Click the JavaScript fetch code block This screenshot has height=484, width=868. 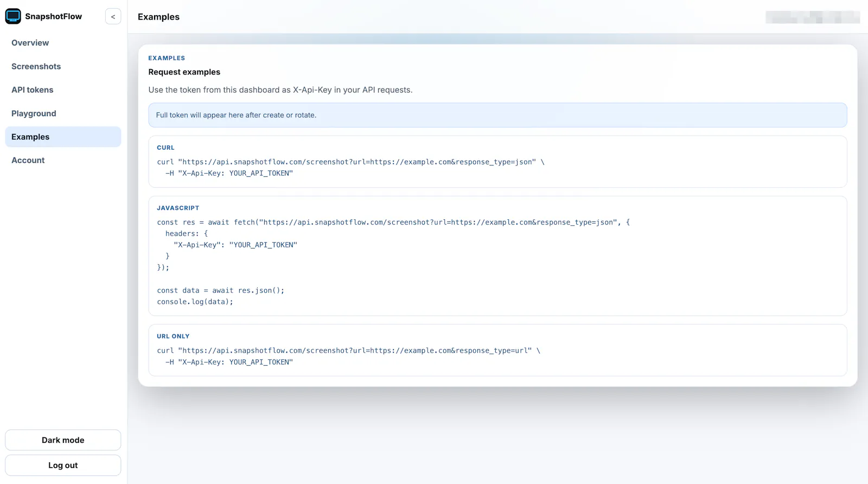click(x=497, y=256)
